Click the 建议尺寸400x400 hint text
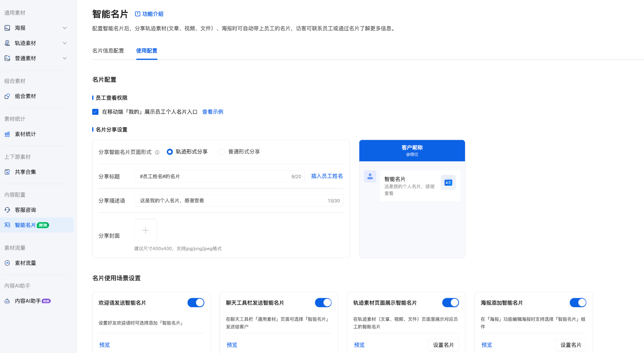This screenshot has height=353, width=644. pos(178,249)
